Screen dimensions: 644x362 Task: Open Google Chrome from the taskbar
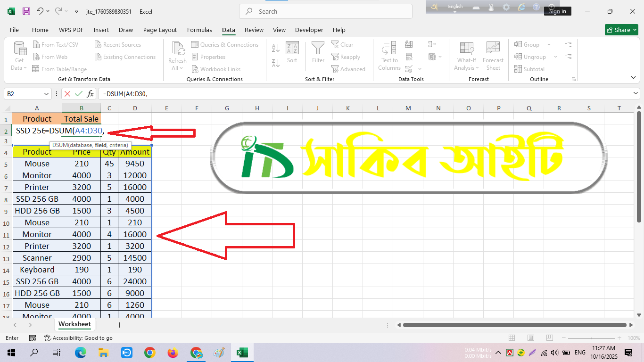click(x=150, y=353)
